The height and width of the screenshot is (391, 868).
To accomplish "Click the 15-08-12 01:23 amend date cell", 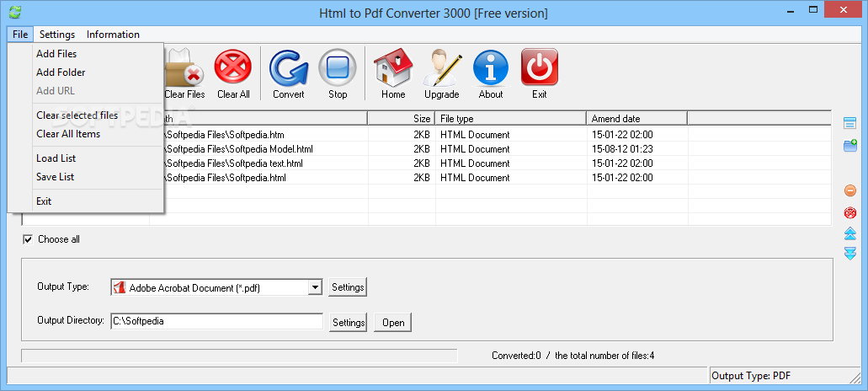I will [x=622, y=149].
